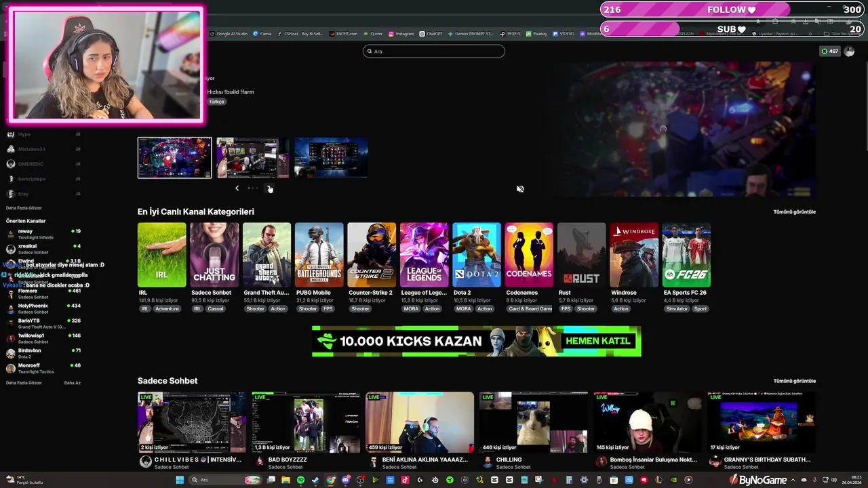Go to next featured stream arrow
This screenshot has width=868, height=488.
(269, 188)
